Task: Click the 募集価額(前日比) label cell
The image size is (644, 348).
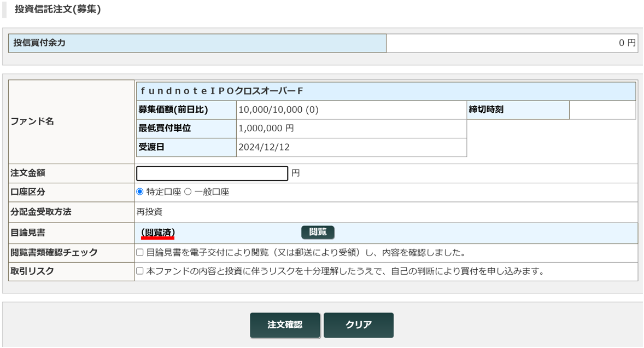Action: point(186,109)
